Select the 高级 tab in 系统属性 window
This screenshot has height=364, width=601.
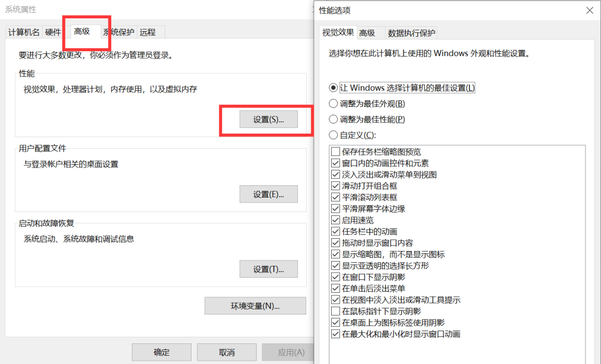(82, 31)
